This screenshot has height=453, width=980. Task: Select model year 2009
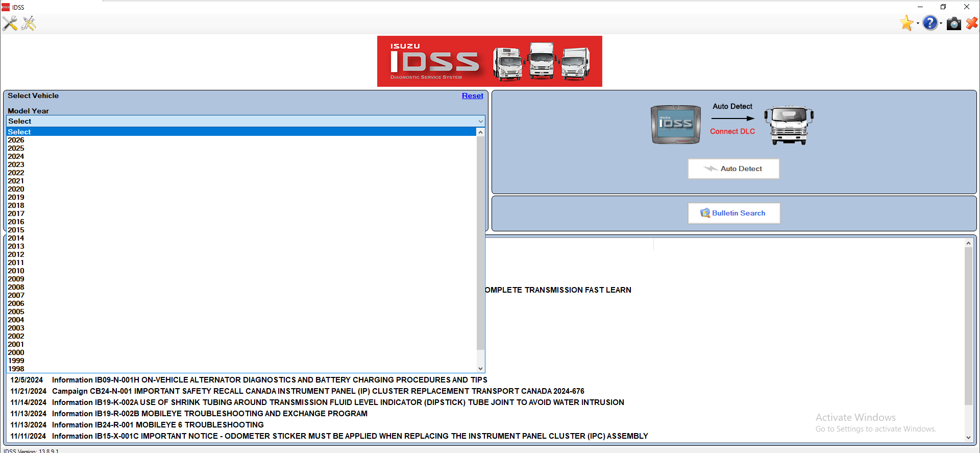click(241, 279)
